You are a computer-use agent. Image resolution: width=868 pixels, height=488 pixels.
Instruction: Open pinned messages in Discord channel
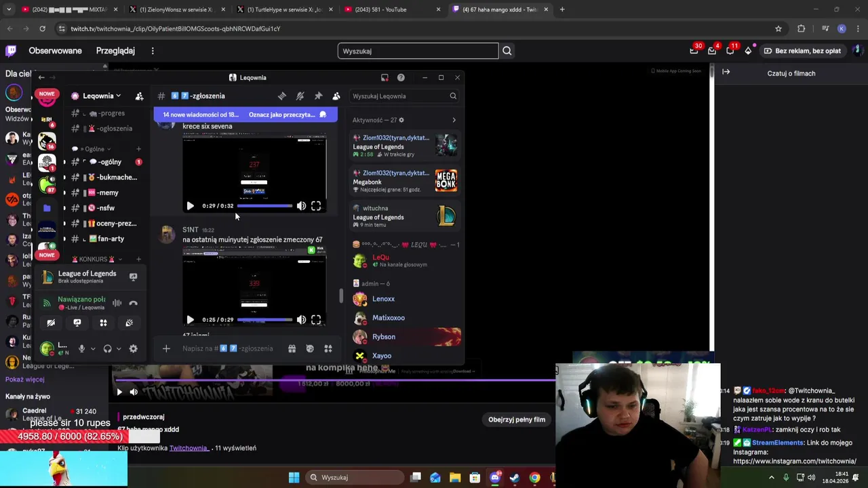pyautogui.click(x=318, y=96)
